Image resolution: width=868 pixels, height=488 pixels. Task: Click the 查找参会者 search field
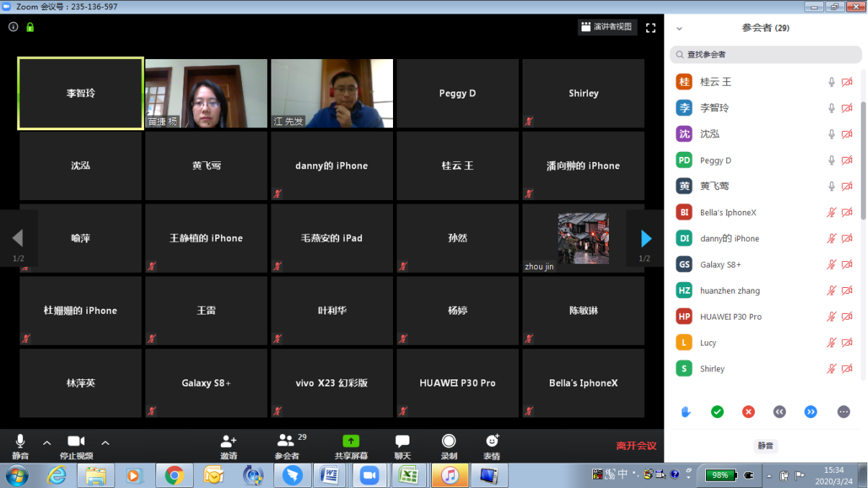pos(766,55)
